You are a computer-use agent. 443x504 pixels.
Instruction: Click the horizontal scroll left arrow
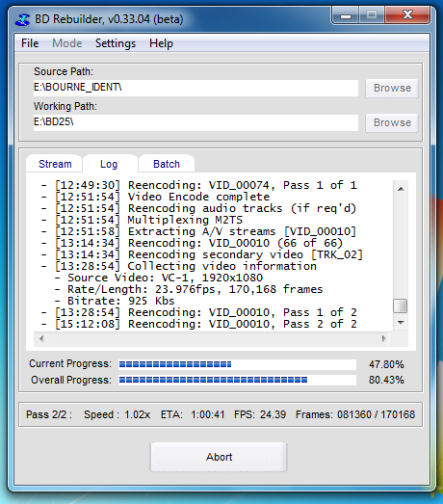41,338
